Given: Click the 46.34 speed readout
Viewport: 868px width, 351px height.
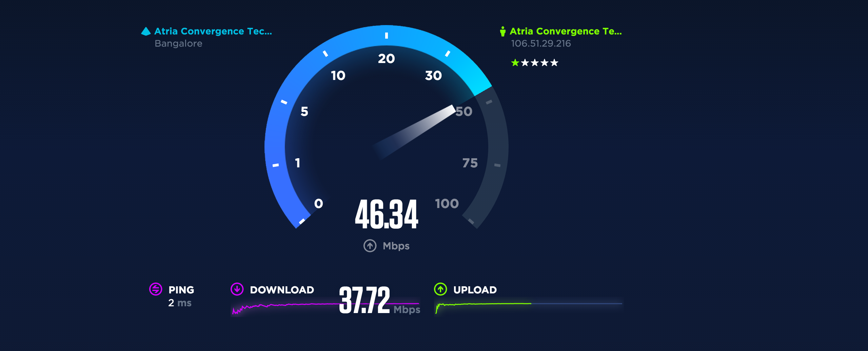Looking at the screenshot, I should coord(387,214).
